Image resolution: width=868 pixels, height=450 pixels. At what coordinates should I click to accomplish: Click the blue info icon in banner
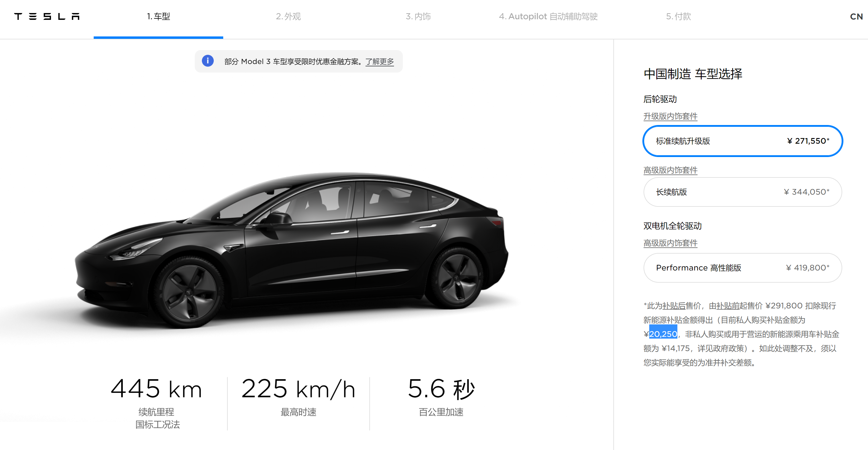(x=208, y=61)
